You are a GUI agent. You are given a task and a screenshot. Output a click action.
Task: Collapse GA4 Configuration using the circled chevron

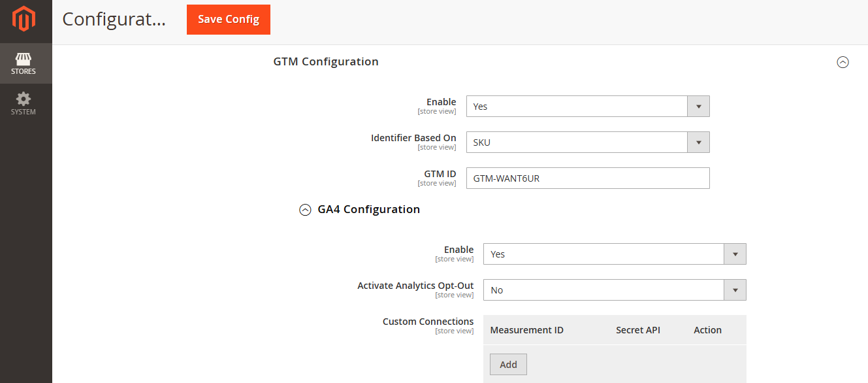pyautogui.click(x=305, y=210)
